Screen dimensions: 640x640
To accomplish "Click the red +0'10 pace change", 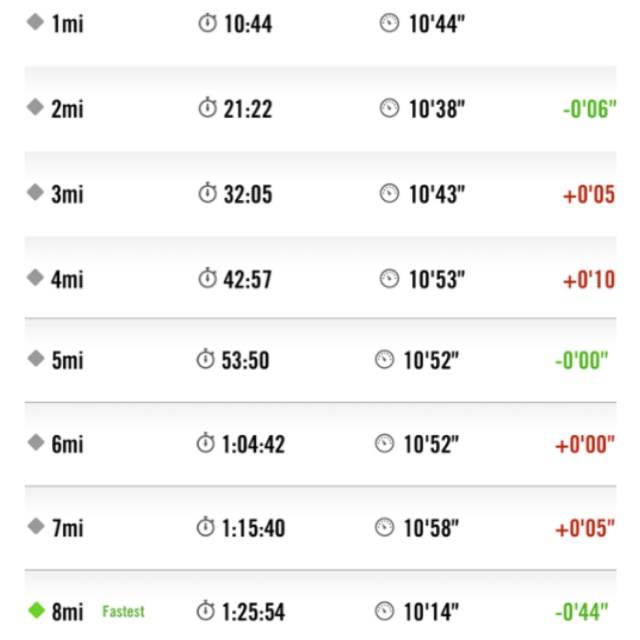I will [x=588, y=279].
